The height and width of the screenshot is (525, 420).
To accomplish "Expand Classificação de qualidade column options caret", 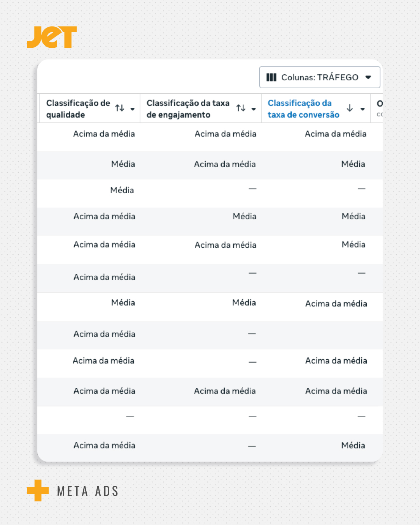I will [x=133, y=109].
